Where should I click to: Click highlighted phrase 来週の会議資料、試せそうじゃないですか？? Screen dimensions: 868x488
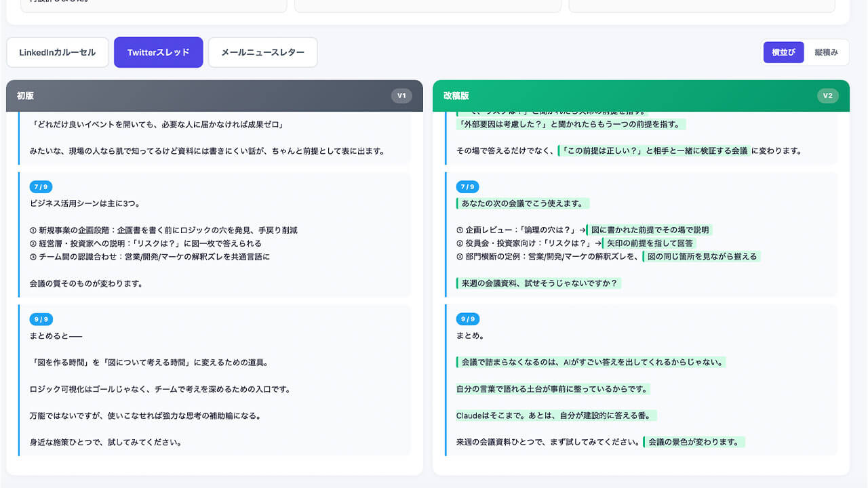[539, 283]
